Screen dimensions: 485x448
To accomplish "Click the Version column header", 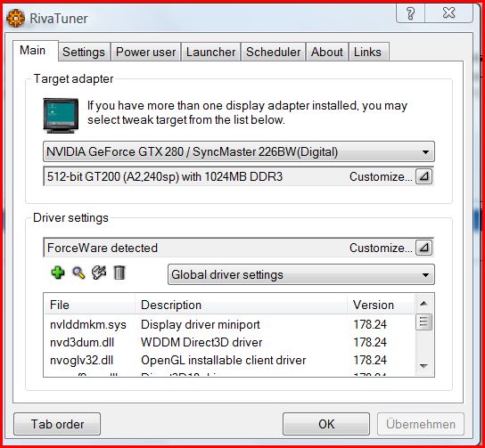I will point(381,305).
